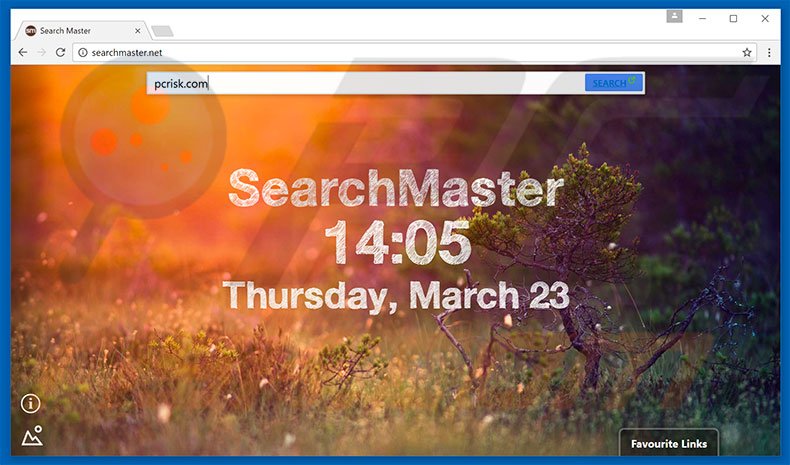This screenshot has width=790, height=465.
Task: Click the searchmaster.net address bar
Action: coord(414,52)
